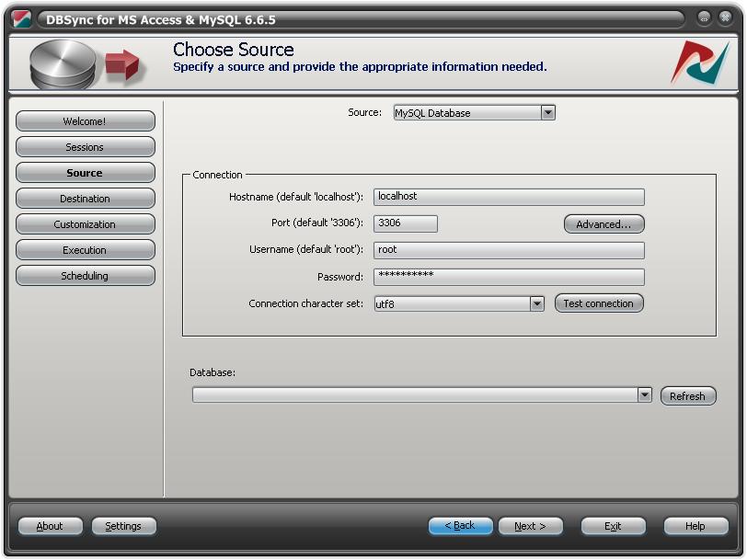Minimize the DBSync window

tap(704, 18)
